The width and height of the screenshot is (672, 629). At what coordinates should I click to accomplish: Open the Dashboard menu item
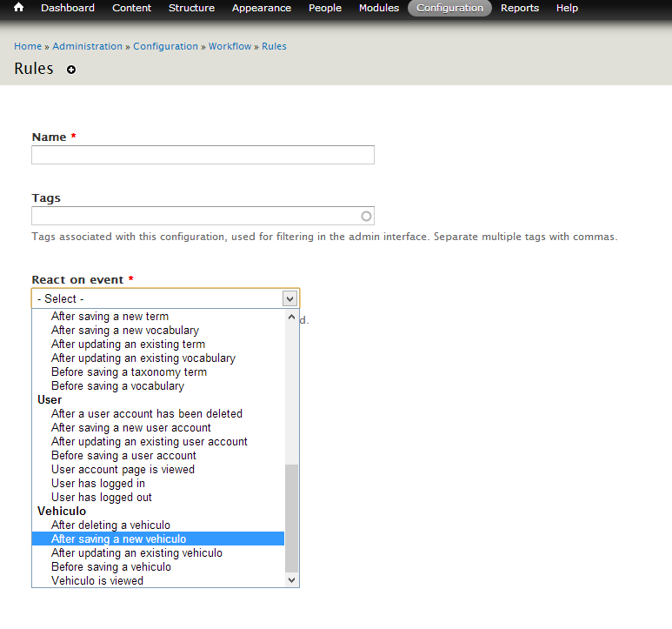coord(68,8)
